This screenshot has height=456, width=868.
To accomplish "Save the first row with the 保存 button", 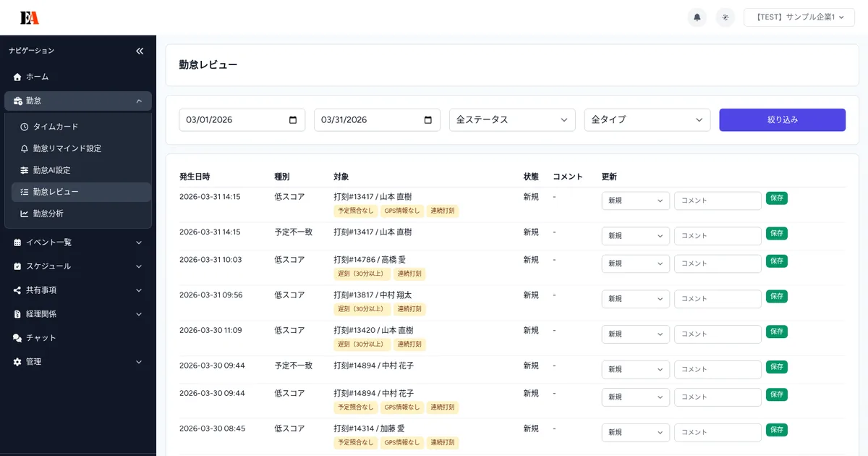I will coord(776,198).
